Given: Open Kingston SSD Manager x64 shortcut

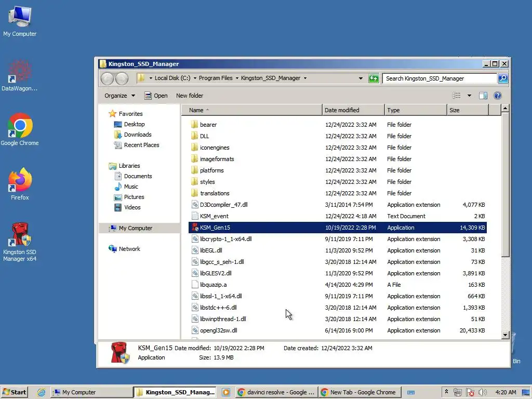Looking at the screenshot, I should click(20, 242).
